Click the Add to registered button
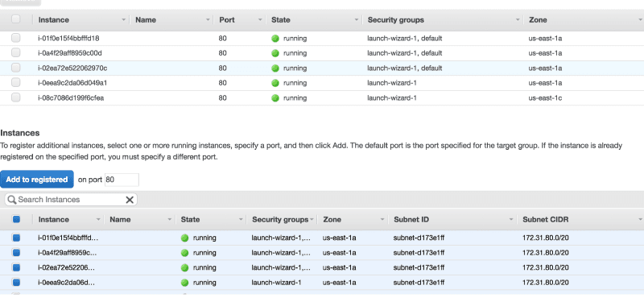Image resolution: width=644 pixels, height=298 pixels. [37, 180]
